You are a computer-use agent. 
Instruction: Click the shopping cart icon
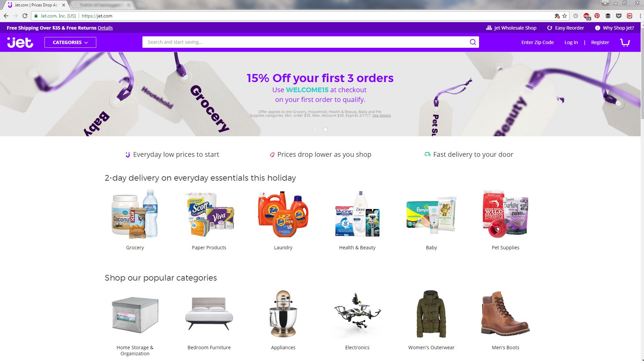625,42
